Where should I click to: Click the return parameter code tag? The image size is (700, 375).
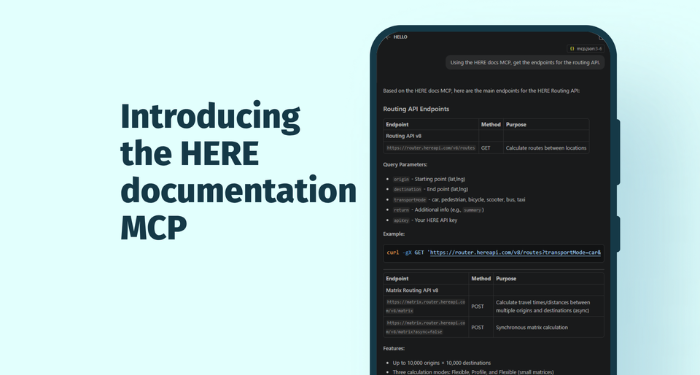click(x=401, y=210)
